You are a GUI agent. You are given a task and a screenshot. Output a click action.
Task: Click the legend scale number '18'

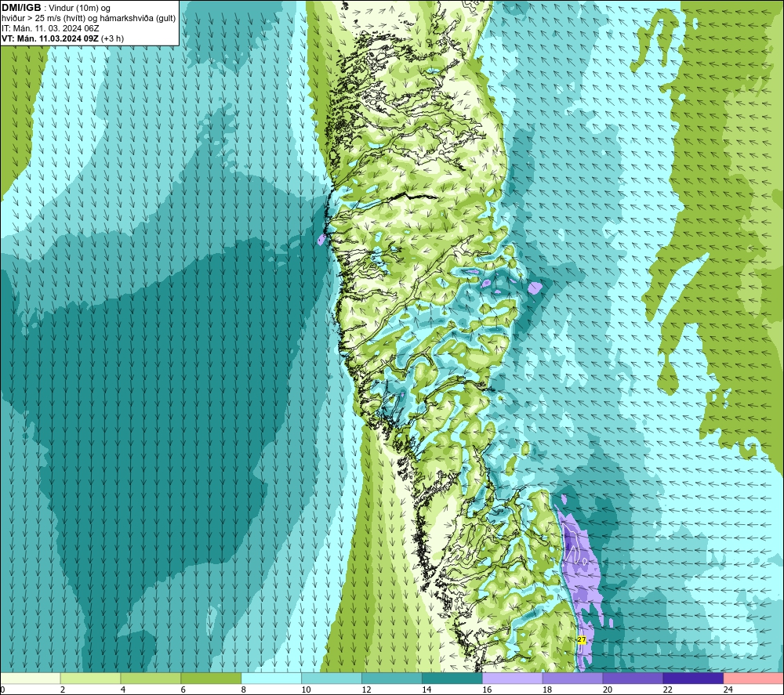[547, 690]
